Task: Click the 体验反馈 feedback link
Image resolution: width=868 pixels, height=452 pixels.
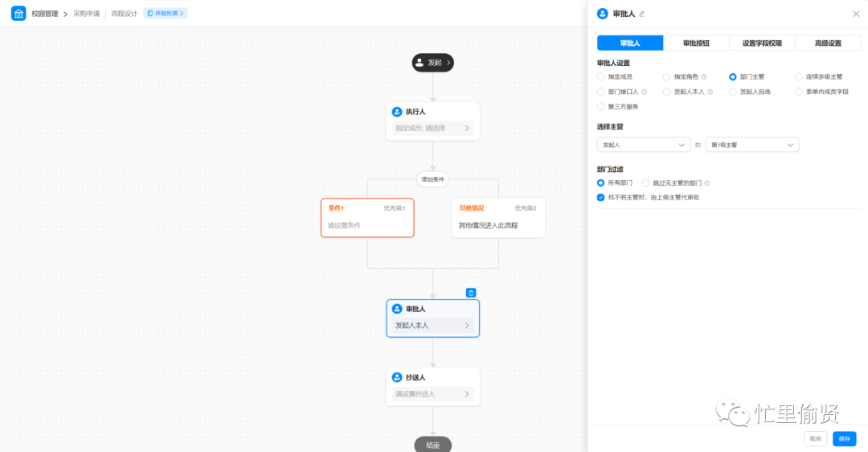Action: pyautogui.click(x=165, y=14)
